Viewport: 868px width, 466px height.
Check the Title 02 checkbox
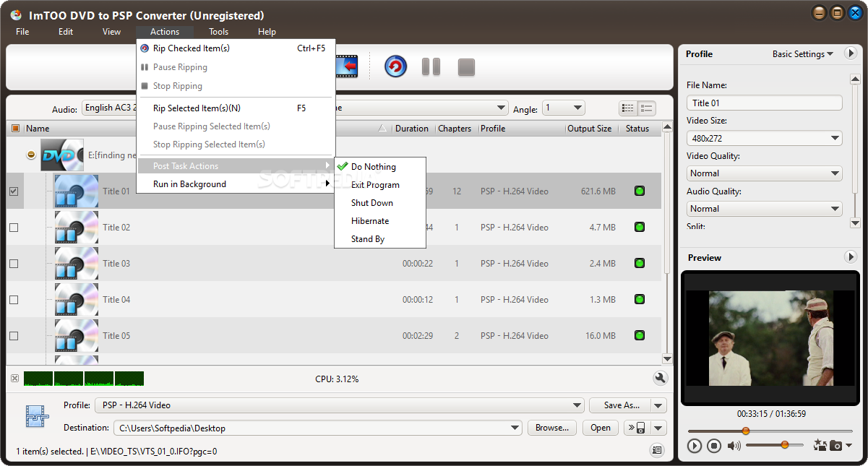14,228
